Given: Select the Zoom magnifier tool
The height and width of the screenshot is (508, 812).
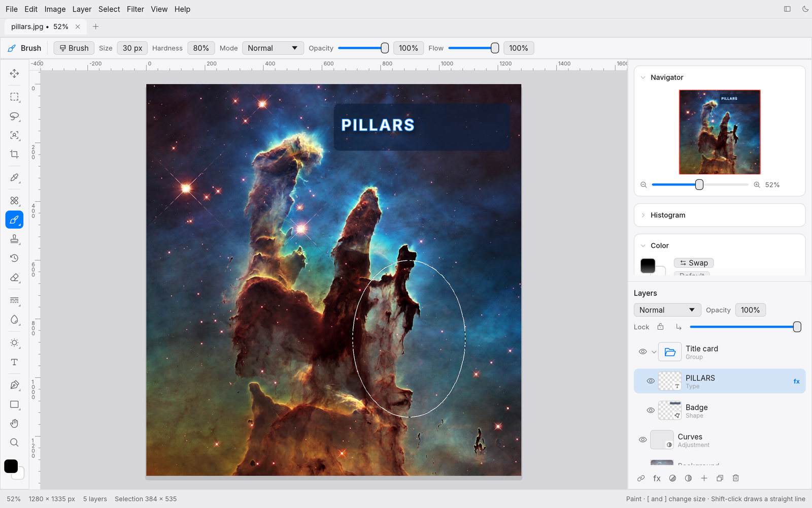Looking at the screenshot, I should (x=14, y=442).
